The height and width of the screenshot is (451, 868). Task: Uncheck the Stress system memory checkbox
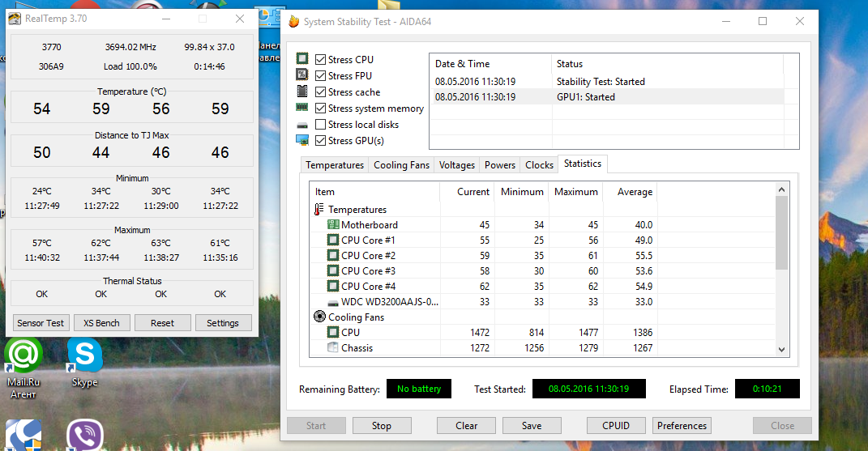click(x=320, y=108)
